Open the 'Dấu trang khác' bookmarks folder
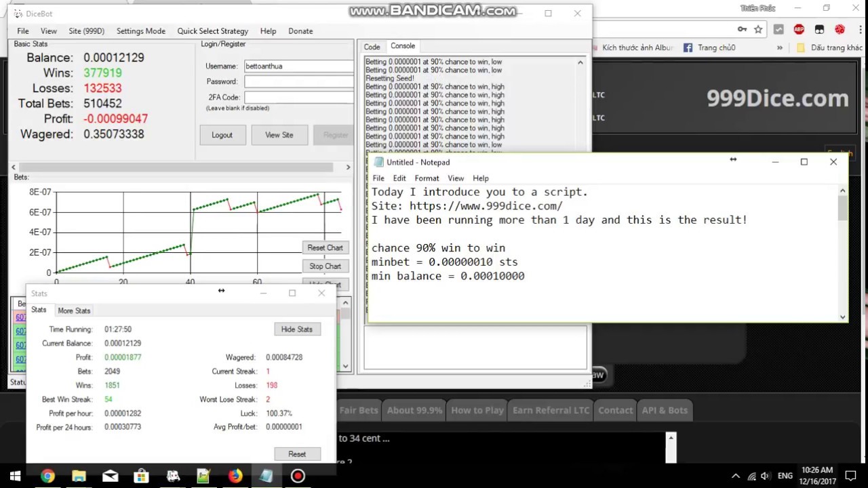Image resolution: width=868 pixels, height=488 pixels. [x=828, y=47]
